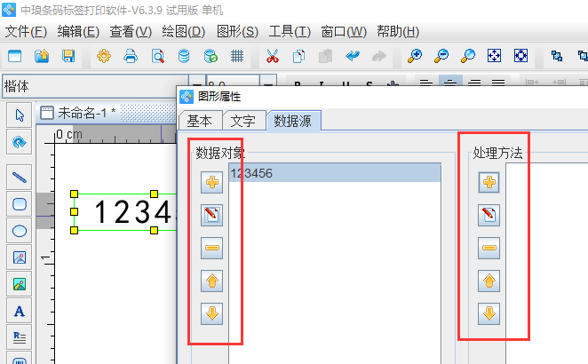Select the insert picture tool with blue frame

click(x=20, y=257)
